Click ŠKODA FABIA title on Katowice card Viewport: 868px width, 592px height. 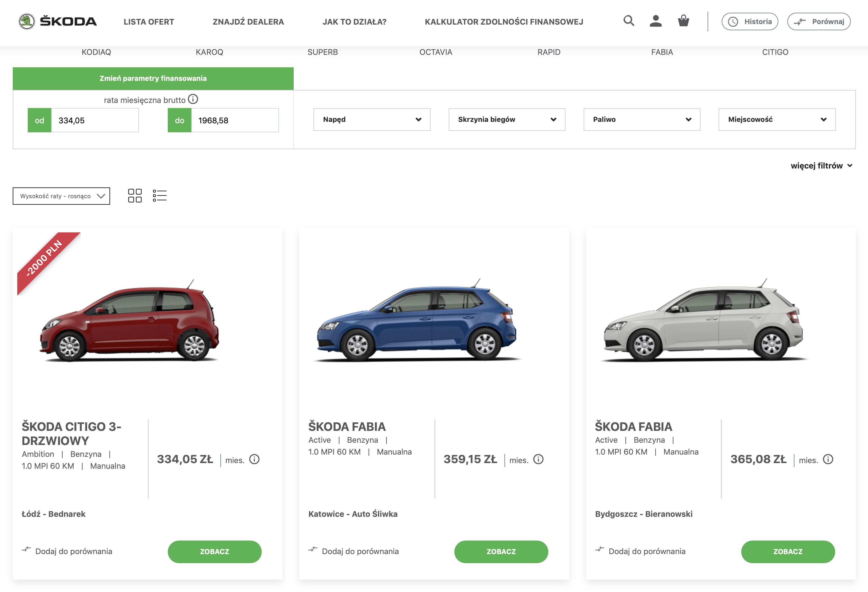(347, 427)
